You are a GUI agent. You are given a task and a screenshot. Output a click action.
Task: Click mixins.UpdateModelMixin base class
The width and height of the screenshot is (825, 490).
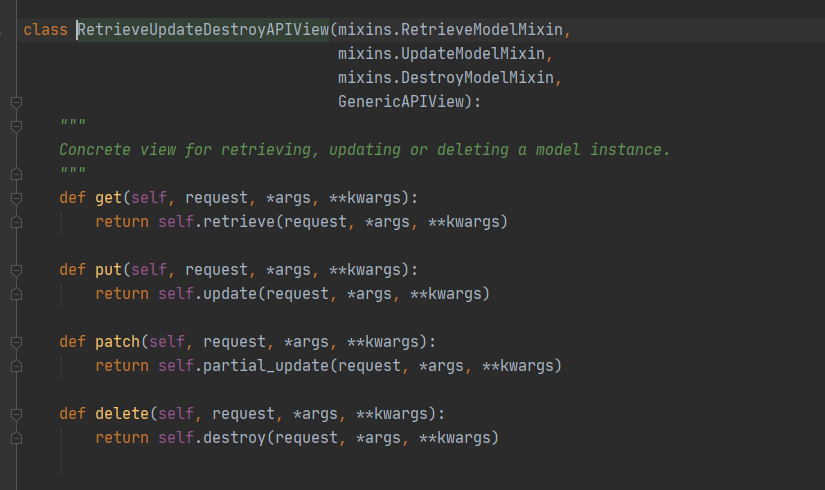pyautogui.click(x=441, y=54)
